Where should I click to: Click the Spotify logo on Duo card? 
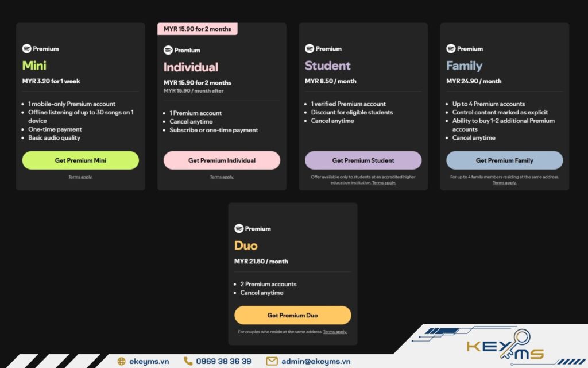tap(239, 228)
